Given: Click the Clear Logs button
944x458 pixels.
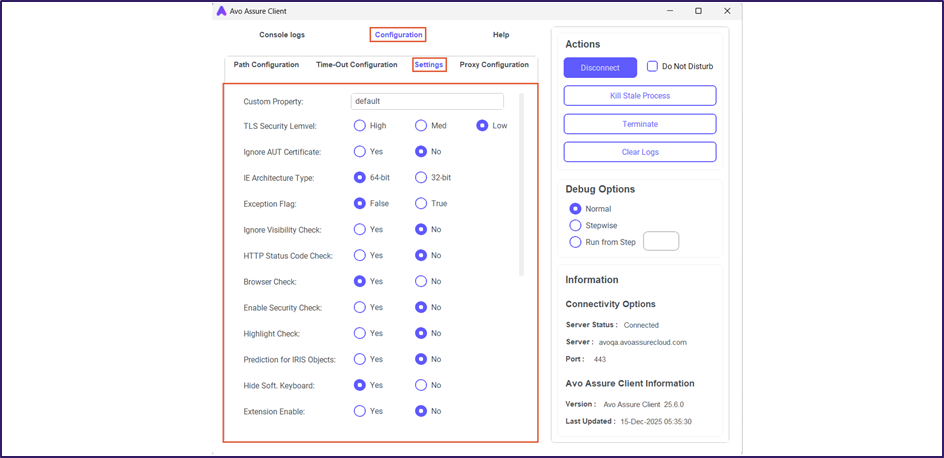Looking at the screenshot, I should click(640, 152).
